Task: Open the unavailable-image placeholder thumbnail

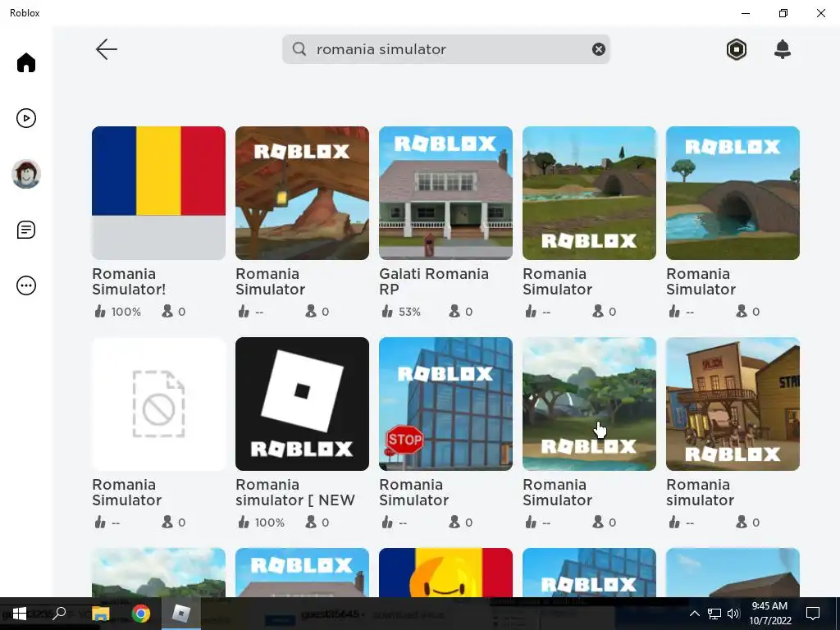Action: tap(158, 404)
